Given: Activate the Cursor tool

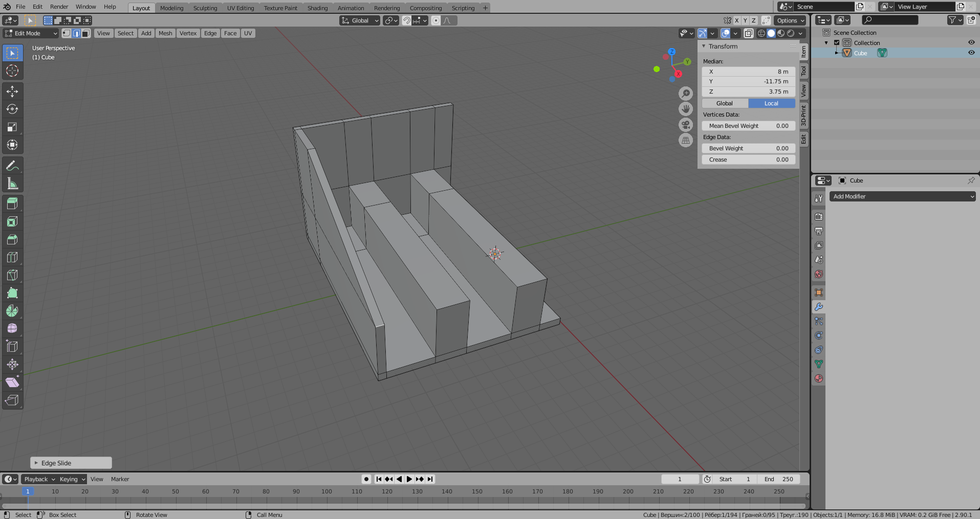Looking at the screenshot, I should pyautogui.click(x=12, y=71).
